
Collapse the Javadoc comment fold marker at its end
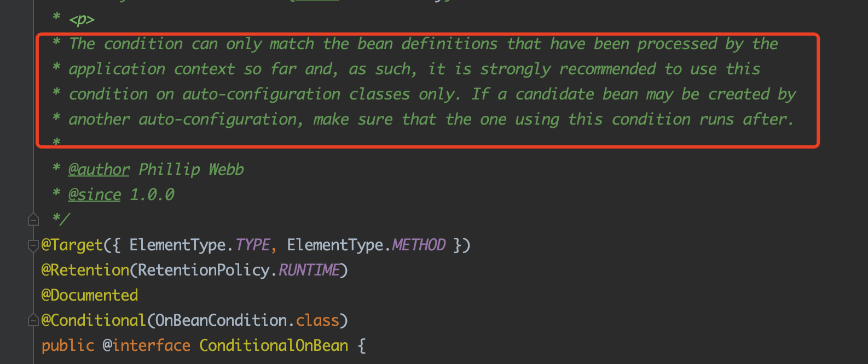(x=33, y=220)
